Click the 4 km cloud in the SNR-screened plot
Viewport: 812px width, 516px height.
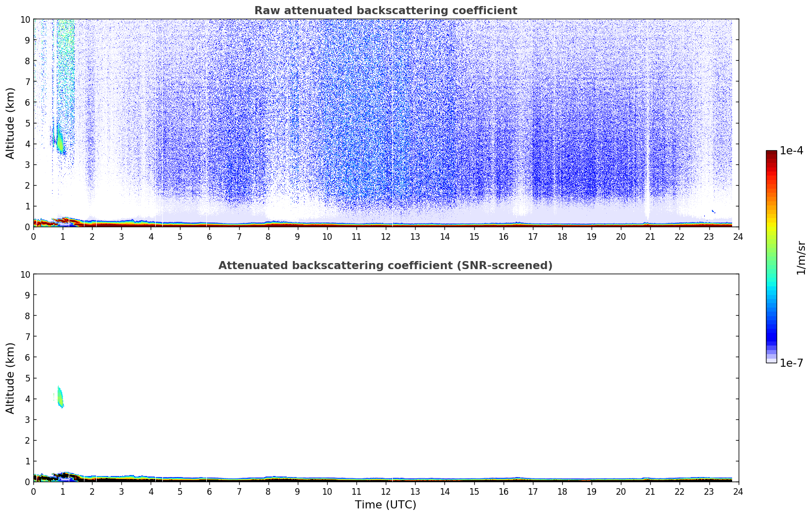click(x=60, y=398)
